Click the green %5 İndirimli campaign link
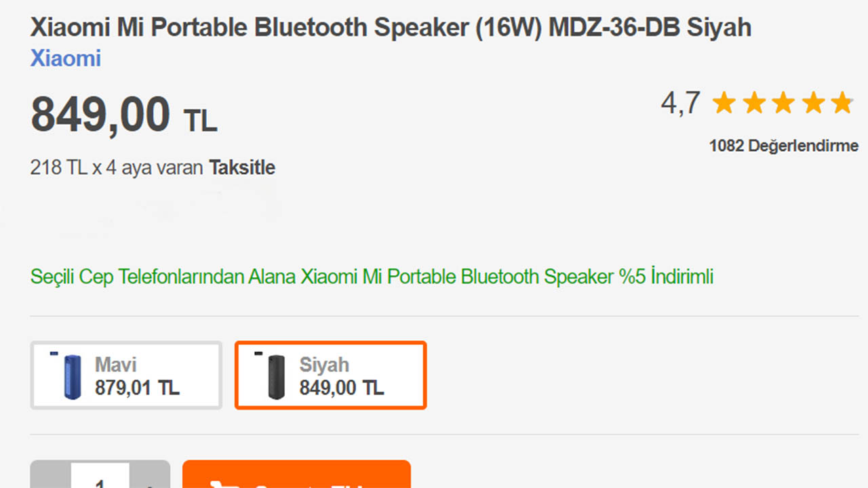The height and width of the screenshot is (488, 868). [371, 277]
